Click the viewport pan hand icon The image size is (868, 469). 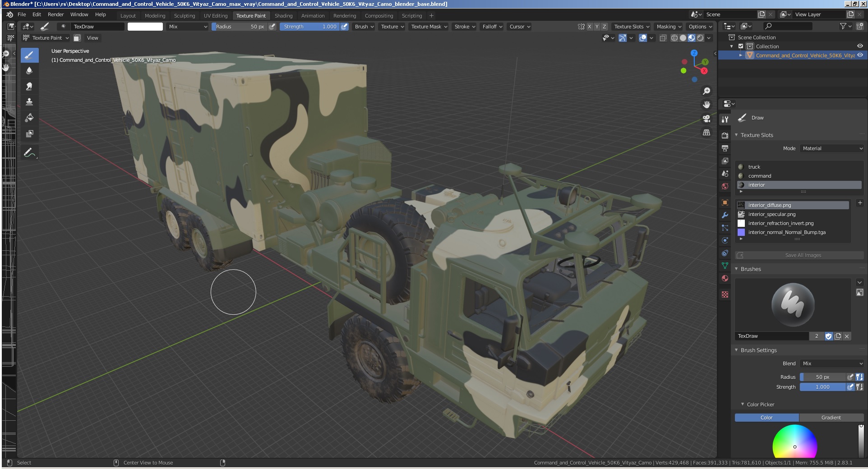(706, 105)
